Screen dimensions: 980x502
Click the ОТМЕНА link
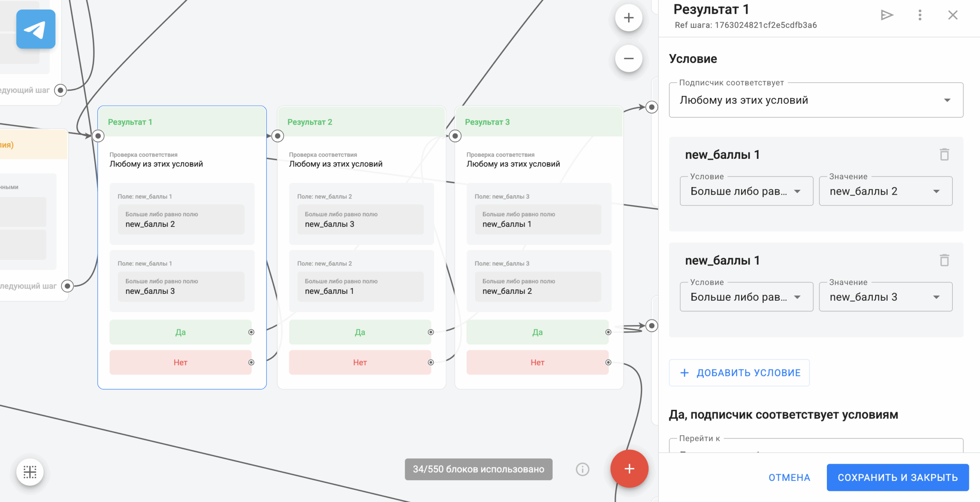pyautogui.click(x=789, y=477)
